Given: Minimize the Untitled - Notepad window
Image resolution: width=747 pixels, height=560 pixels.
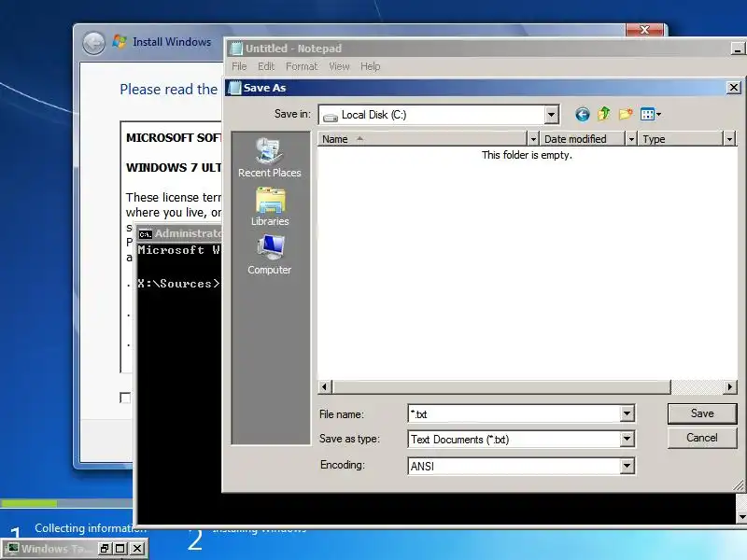Looking at the screenshot, I should click(738, 49).
